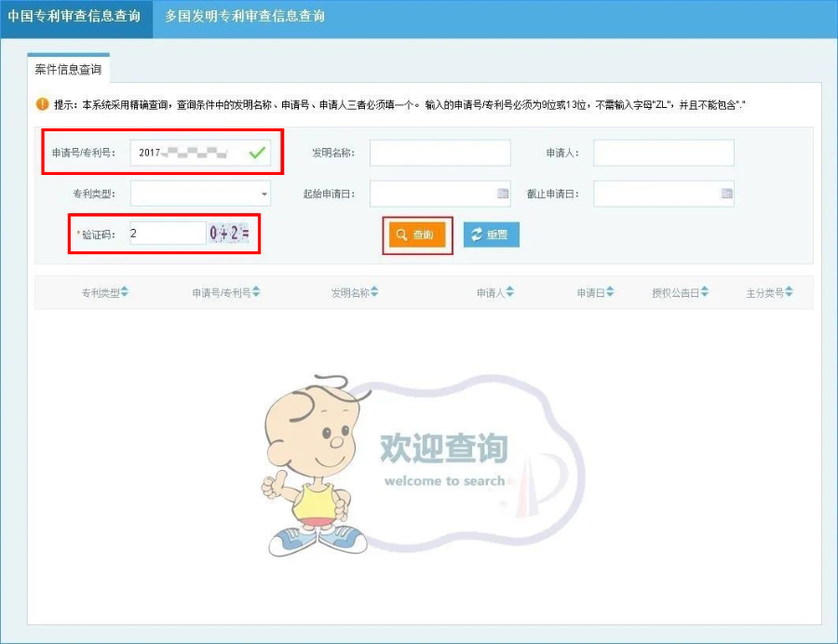
Task: Toggle sorting on the 申请人 column
Action: coord(508,291)
